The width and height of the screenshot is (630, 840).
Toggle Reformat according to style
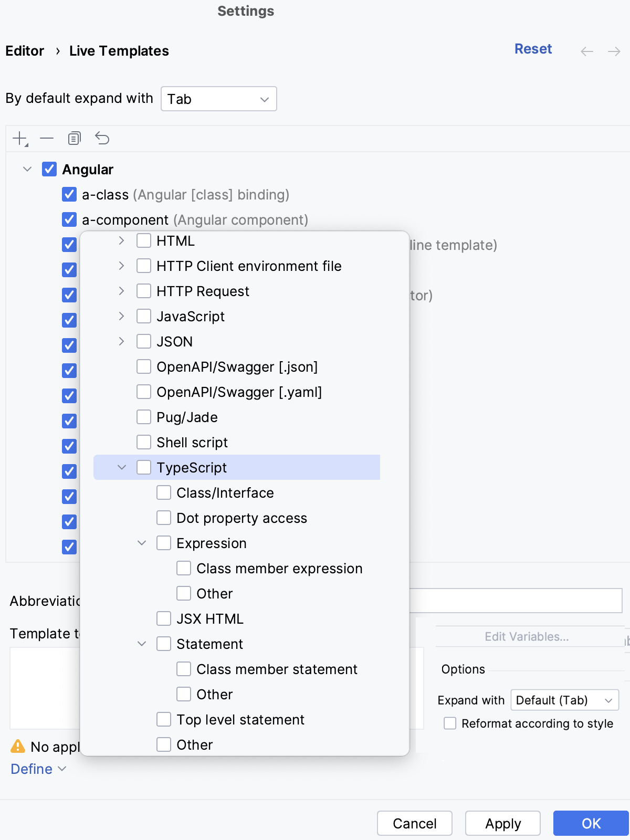tap(450, 723)
